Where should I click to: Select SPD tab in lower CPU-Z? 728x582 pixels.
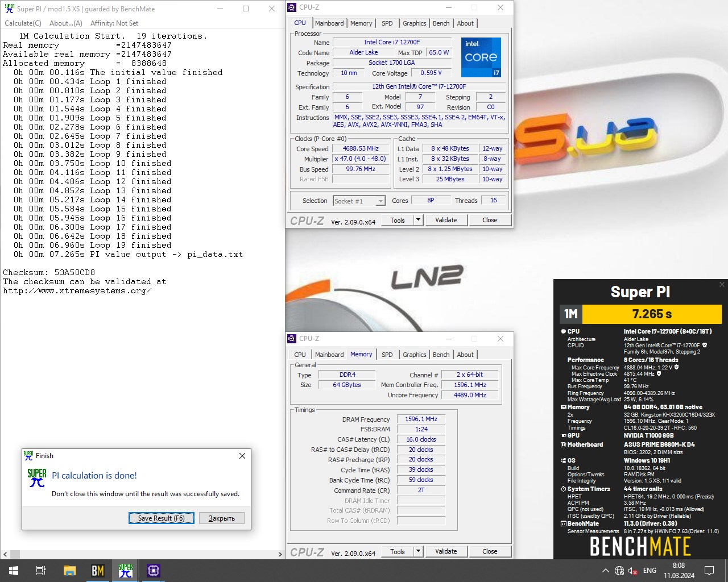[387, 355]
